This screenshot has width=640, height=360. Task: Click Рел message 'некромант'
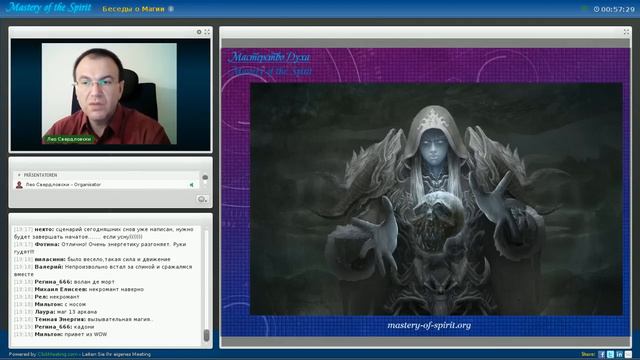pyautogui.click(x=47, y=297)
